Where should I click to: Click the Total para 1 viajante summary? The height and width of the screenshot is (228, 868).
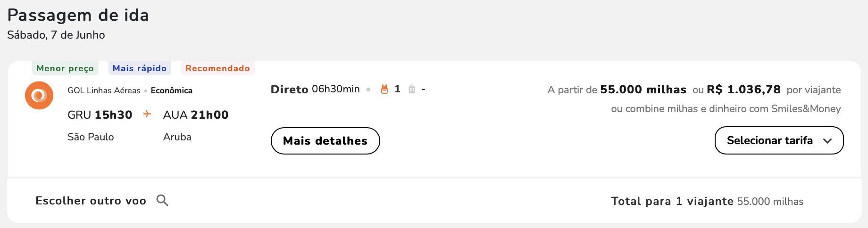(707, 201)
